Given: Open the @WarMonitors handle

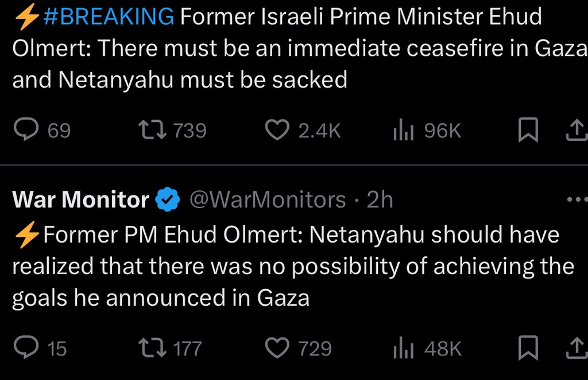Looking at the screenshot, I should (268, 200).
